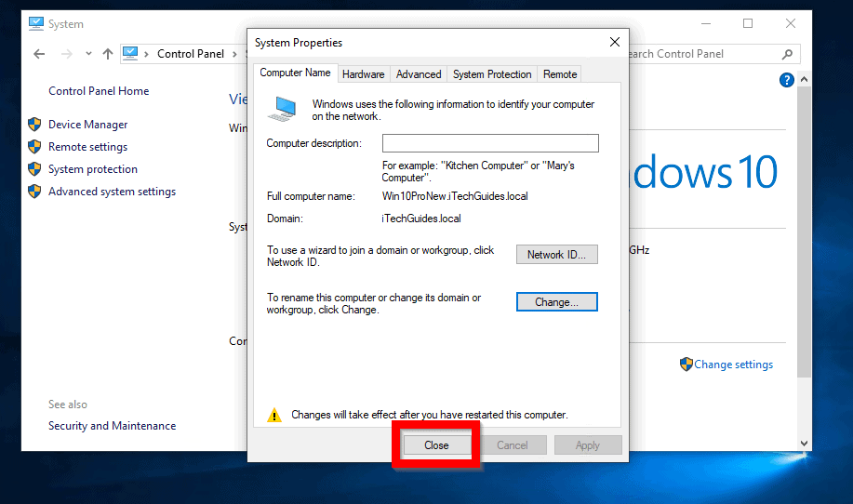The width and height of the screenshot is (853, 504).
Task: Click scrollbar up arrow in System window
Action: coord(804,79)
